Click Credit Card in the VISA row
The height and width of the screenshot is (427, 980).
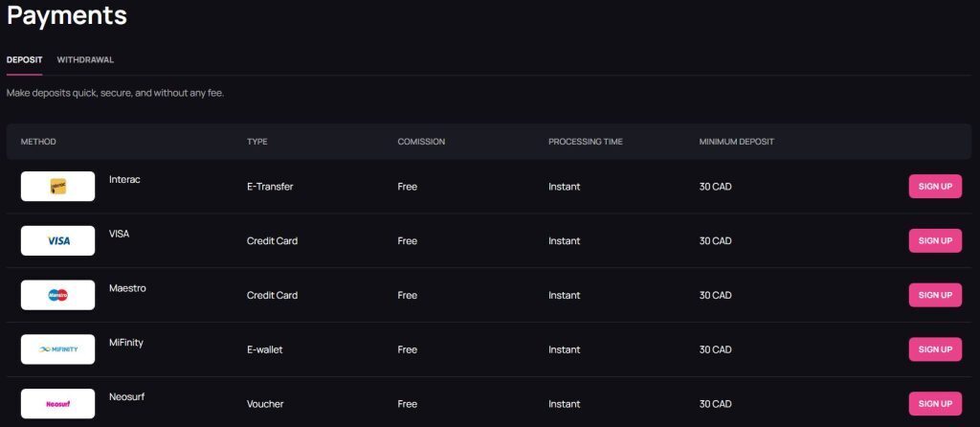point(273,240)
